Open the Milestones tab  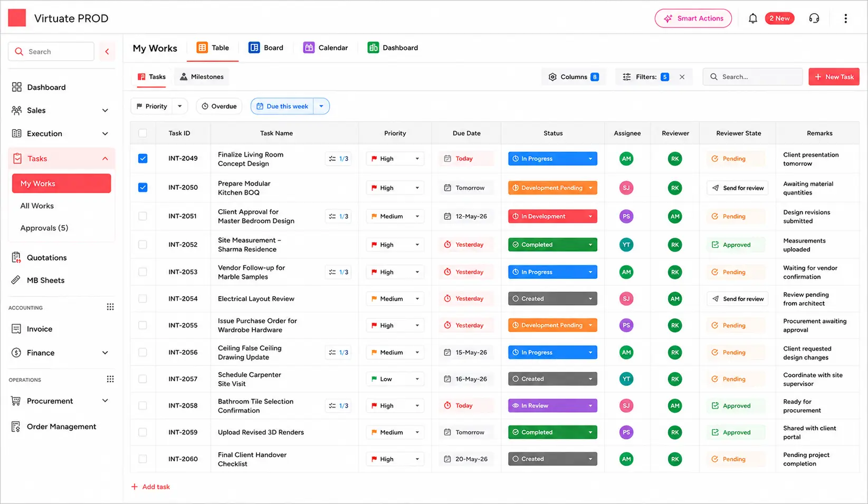(202, 77)
